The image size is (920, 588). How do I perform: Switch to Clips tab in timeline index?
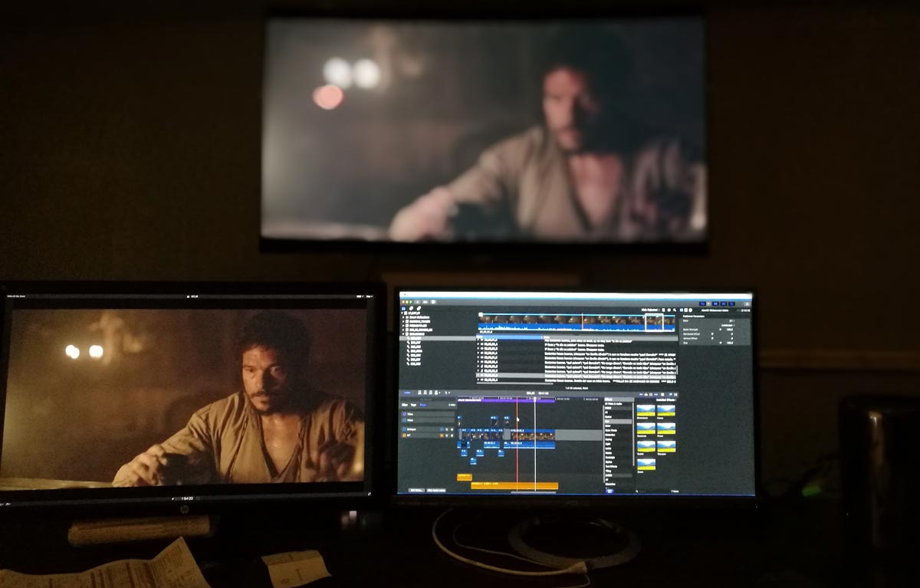click(404, 405)
